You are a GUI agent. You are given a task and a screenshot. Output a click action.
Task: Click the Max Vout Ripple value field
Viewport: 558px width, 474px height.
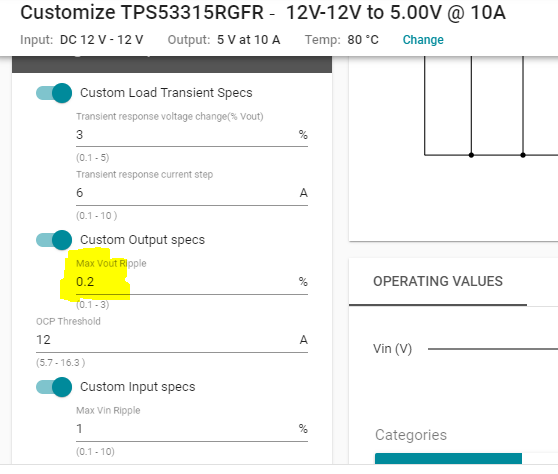tap(192, 282)
